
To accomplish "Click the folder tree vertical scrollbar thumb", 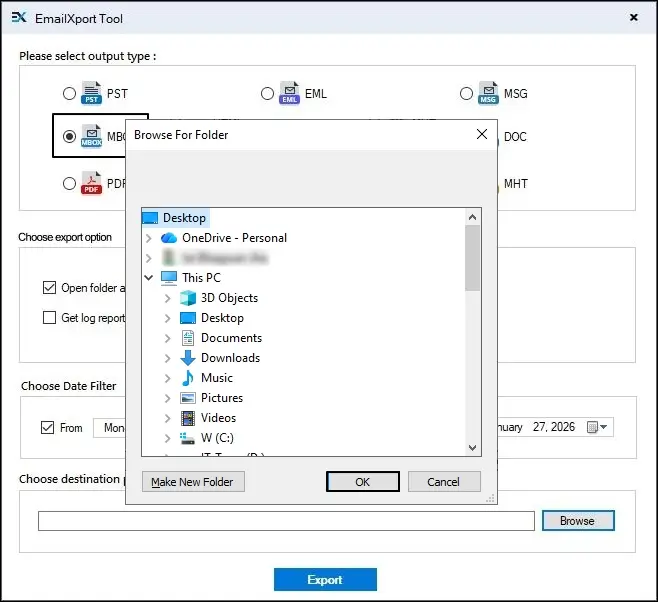I will pyautogui.click(x=473, y=258).
